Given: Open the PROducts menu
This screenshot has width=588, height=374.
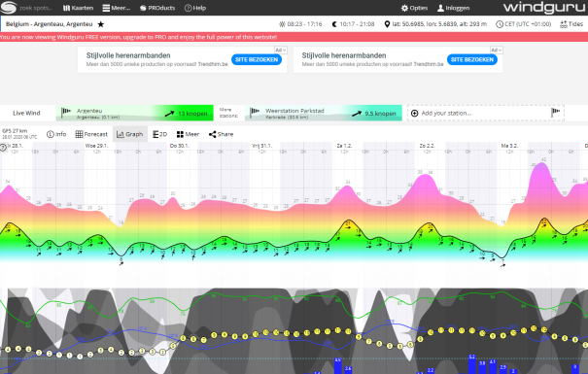Looking at the screenshot, I should 157,8.
